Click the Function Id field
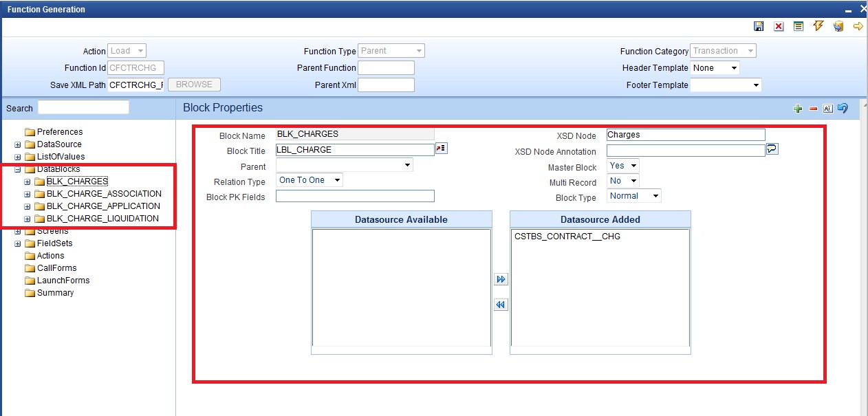 [136, 68]
